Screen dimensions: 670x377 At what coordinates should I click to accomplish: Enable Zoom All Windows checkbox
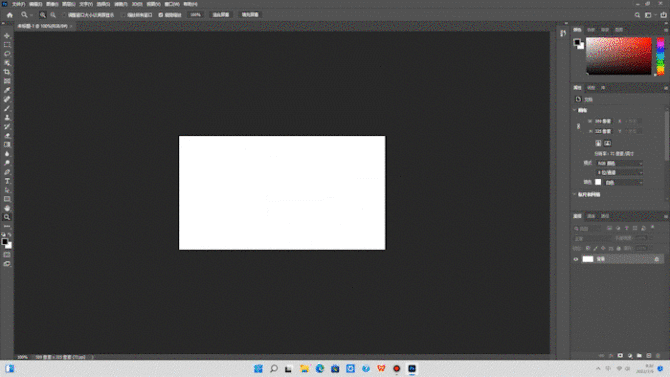tap(123, 15)
